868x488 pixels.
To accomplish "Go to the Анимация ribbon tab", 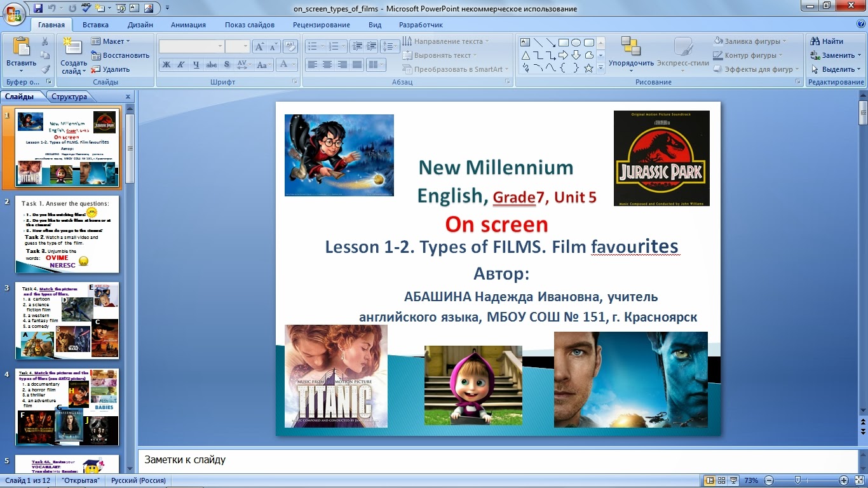I will pyautogui.click(x=188, y=25).
